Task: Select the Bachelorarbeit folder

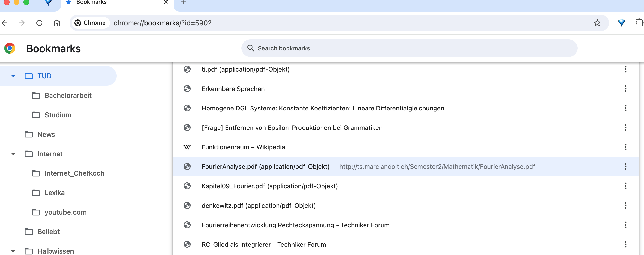Action: coord(68,96)
